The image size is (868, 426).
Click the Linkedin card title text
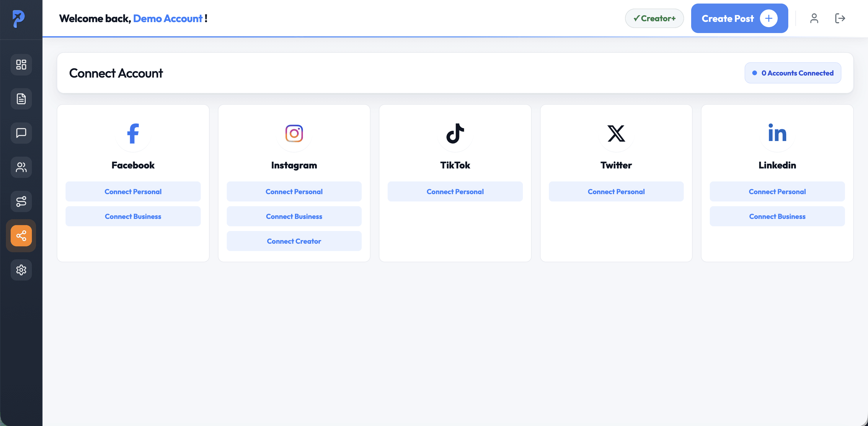[777, 165]
